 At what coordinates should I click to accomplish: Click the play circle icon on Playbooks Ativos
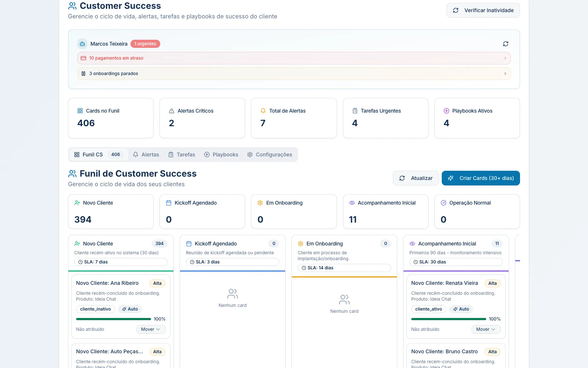click(x=447, y=111)
